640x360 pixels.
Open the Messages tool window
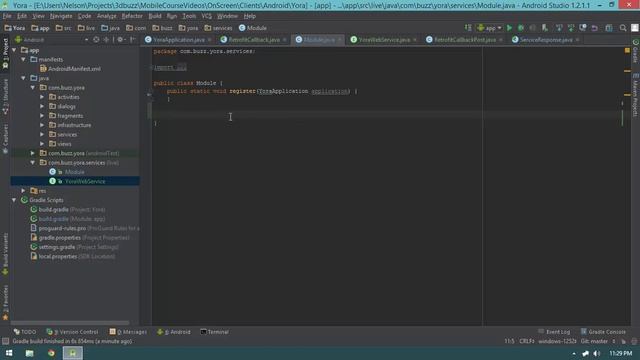128,332
